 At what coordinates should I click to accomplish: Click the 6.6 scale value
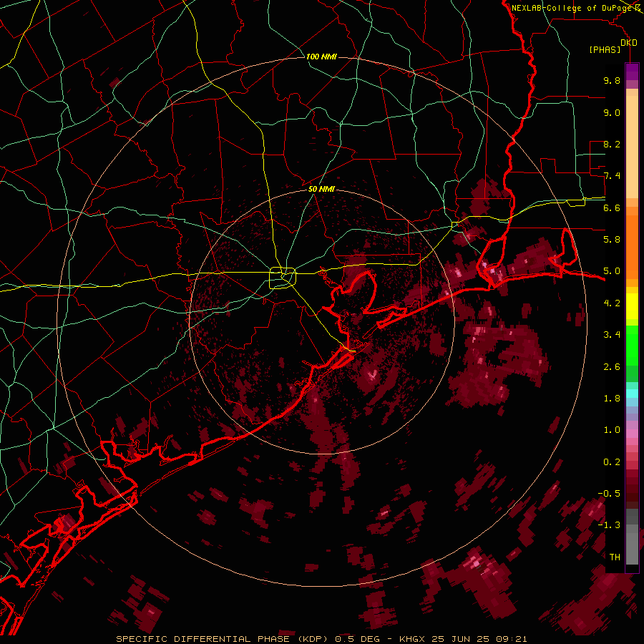click(612, 208)
